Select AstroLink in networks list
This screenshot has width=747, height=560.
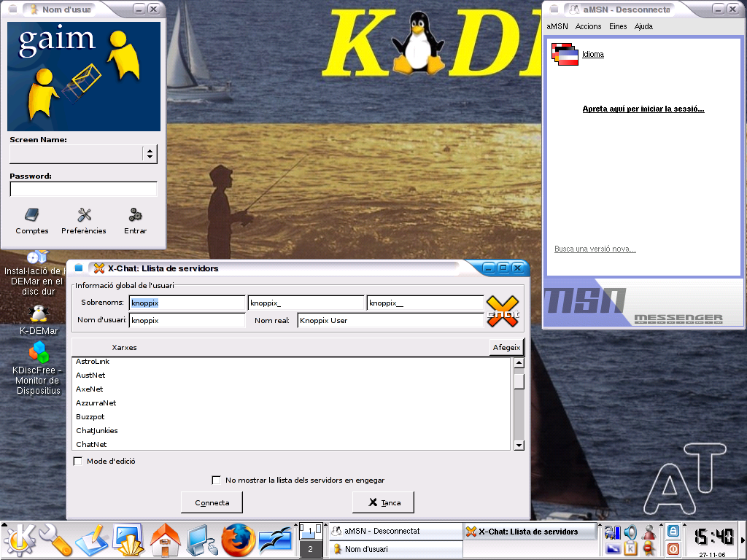[291, 362]
